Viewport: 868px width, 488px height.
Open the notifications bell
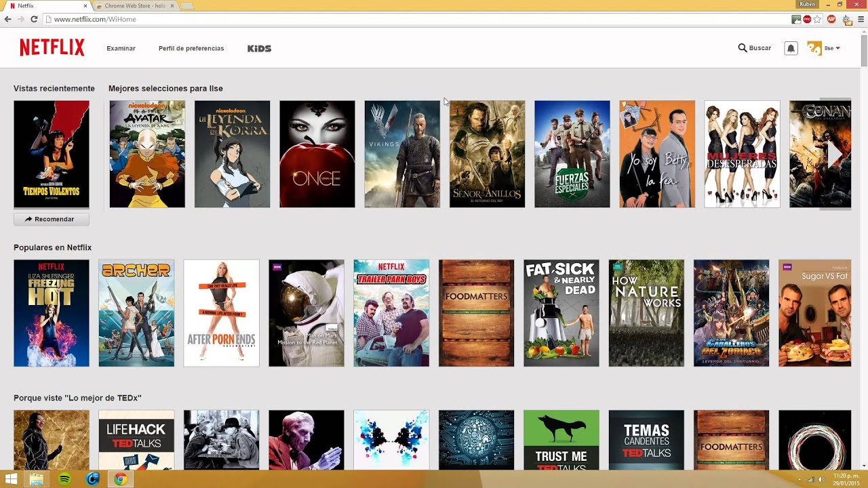(791, 48)
